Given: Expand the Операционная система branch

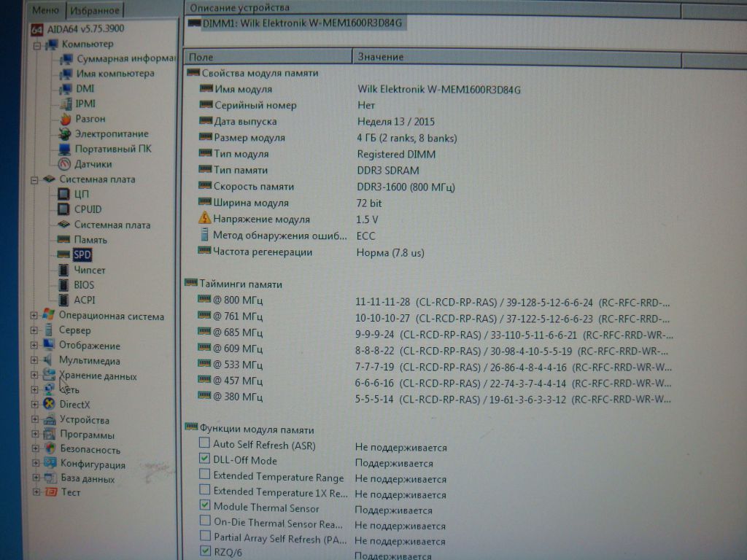Looking at the screenshot, I should (x=34, y=315).
